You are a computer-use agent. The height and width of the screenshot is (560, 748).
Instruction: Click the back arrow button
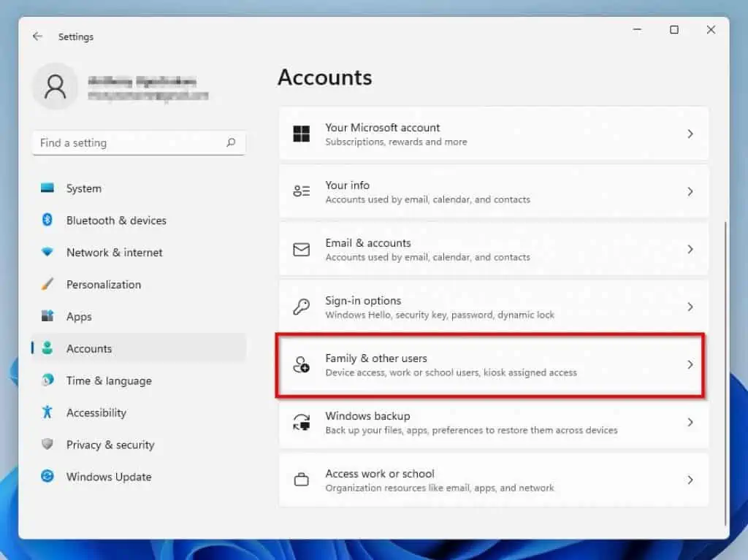coord(37,36)
